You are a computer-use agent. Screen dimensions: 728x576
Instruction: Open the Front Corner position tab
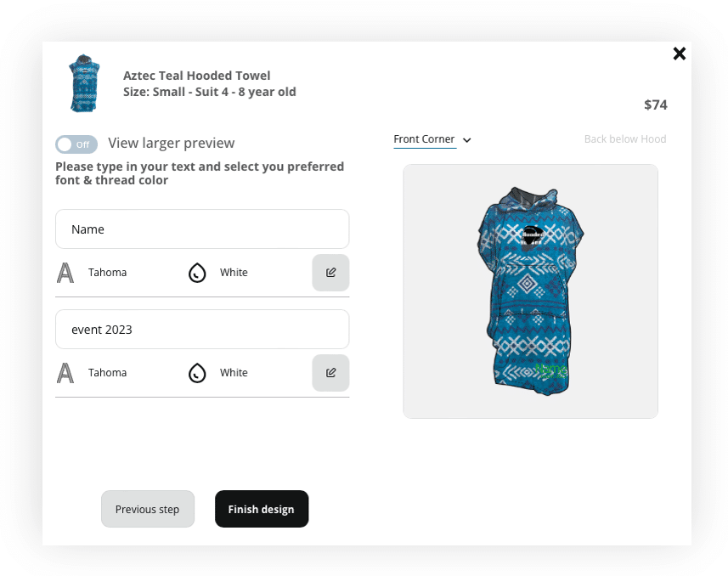point(424,139)
